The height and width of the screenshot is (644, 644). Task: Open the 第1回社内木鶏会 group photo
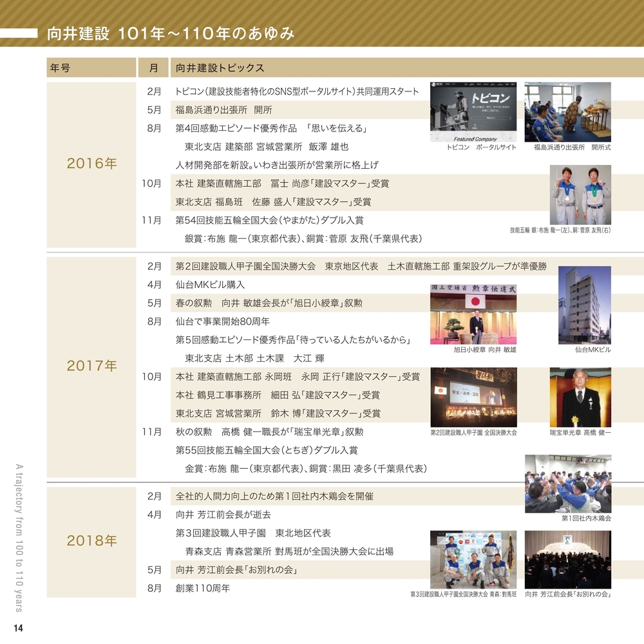(567, 484)
